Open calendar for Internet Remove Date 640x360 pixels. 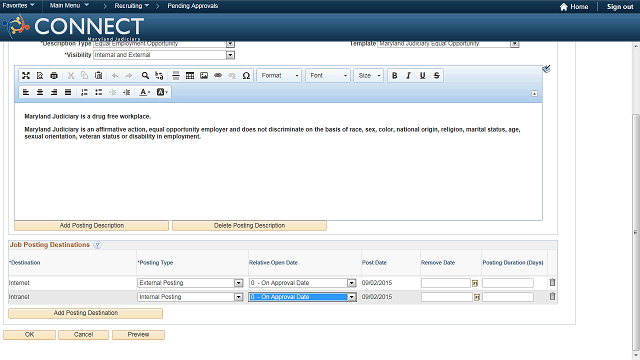[x=475, y=283]
